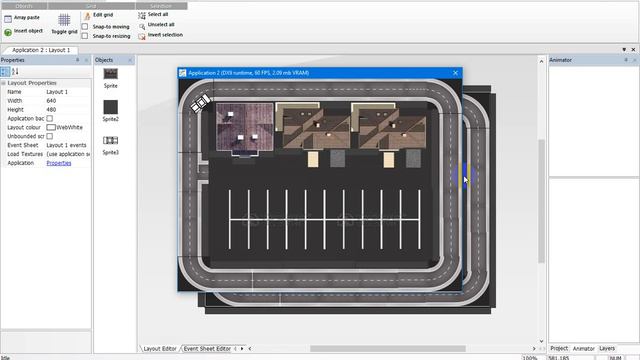This screenshot has height=360, width=640.
Task: Click the layout vertical scrollbar down arrow
Action: pyautogui.click(x=542, y=341)
